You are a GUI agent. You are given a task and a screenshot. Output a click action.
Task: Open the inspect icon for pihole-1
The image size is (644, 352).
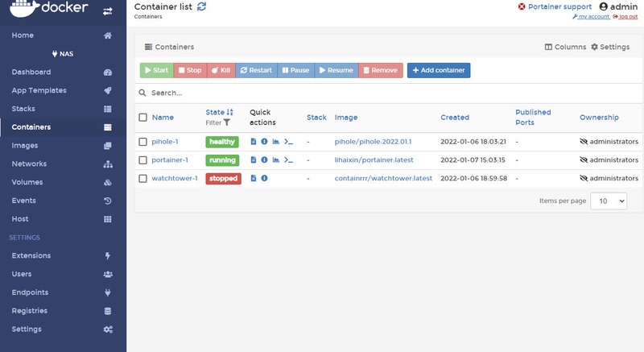265,141
